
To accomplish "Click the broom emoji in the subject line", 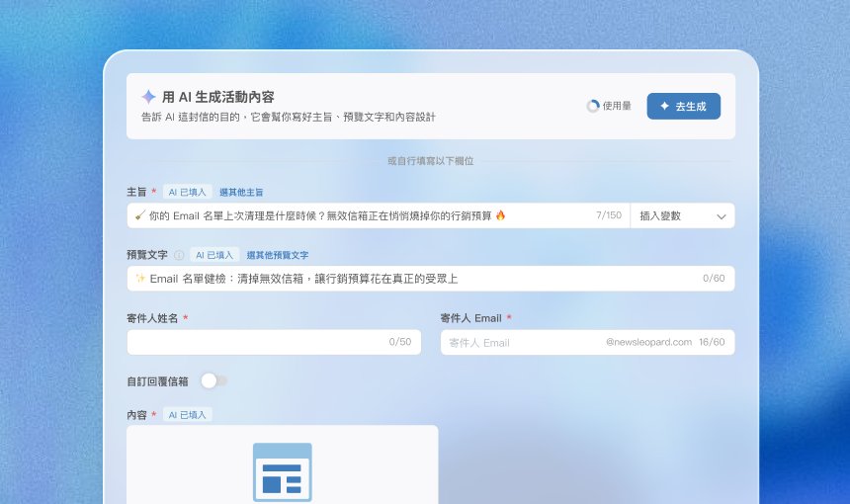I will (140, 215).
